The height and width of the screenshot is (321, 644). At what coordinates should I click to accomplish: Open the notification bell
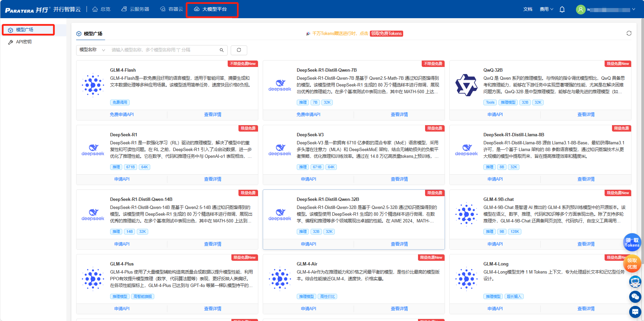[562, 9]
